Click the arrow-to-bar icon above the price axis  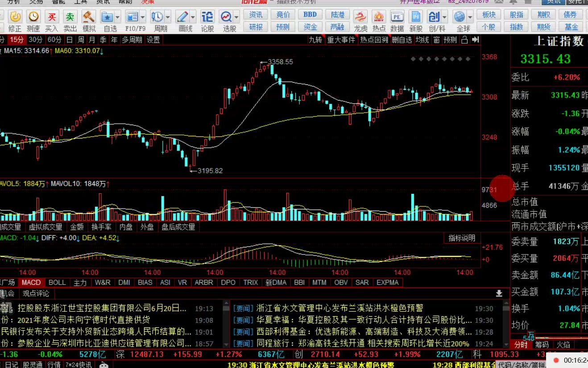(x=475, y=40)
